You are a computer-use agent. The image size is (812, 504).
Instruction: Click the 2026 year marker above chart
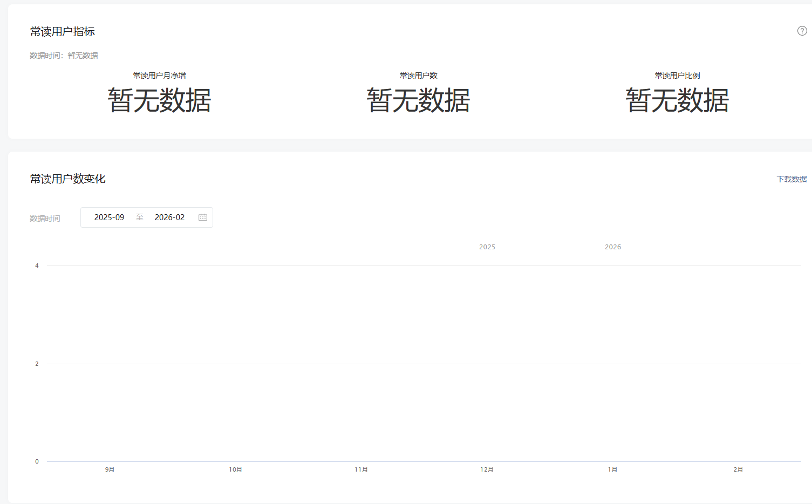pos(612,247)
